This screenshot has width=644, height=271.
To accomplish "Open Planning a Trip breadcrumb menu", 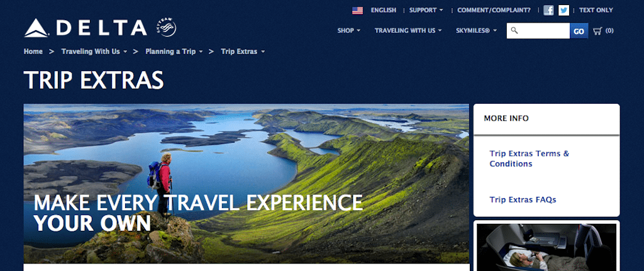I will click(174, 52).
